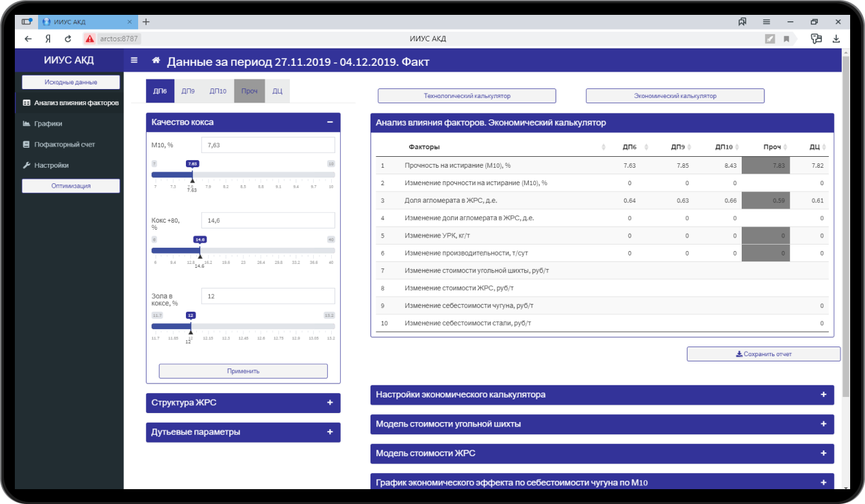Focus the Зола в коксе input field
This screenshot has height=504, width=865.
269,296
